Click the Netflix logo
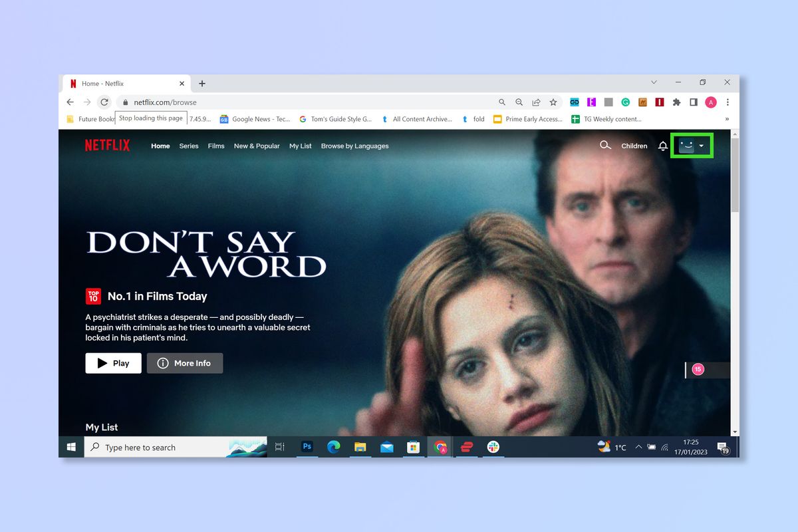The height and width of the screenshot is (532, 798). pyautogui.click(x=107, y=144)
